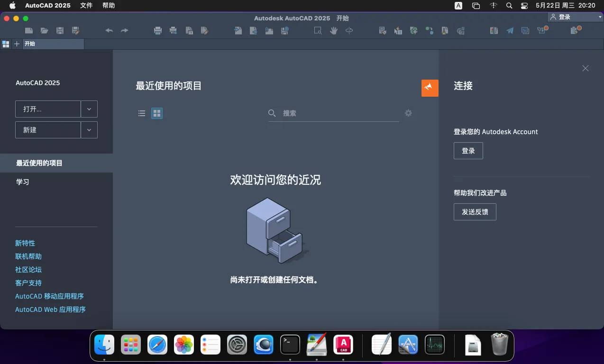Click the tab overview grid icon
Screen dimensions: 604x364
coord(6,44)
